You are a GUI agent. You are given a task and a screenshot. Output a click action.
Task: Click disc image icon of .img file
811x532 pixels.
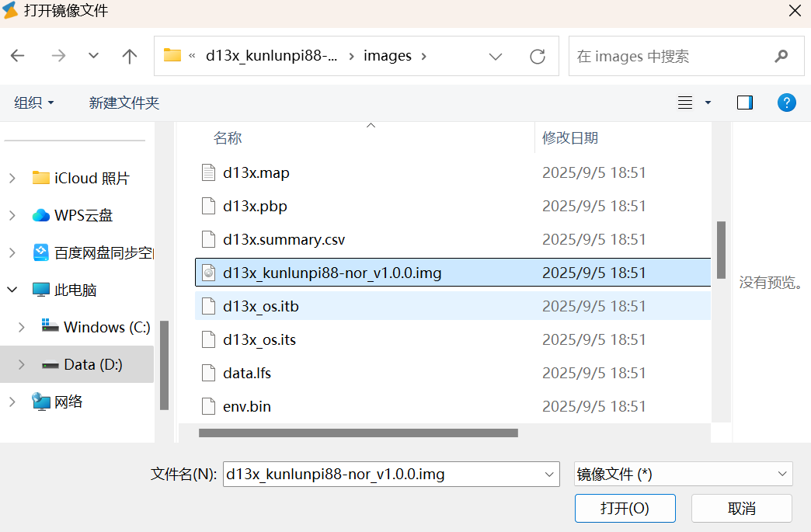(208, 273)
